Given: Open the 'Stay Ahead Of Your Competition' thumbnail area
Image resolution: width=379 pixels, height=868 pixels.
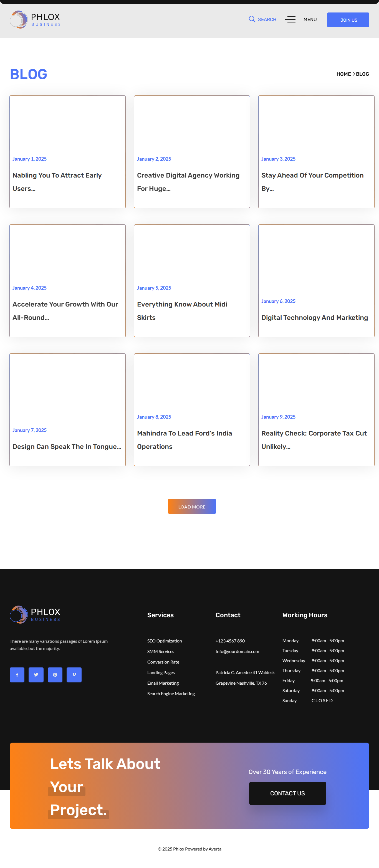Looking at the screenshot, I should 316,125.
